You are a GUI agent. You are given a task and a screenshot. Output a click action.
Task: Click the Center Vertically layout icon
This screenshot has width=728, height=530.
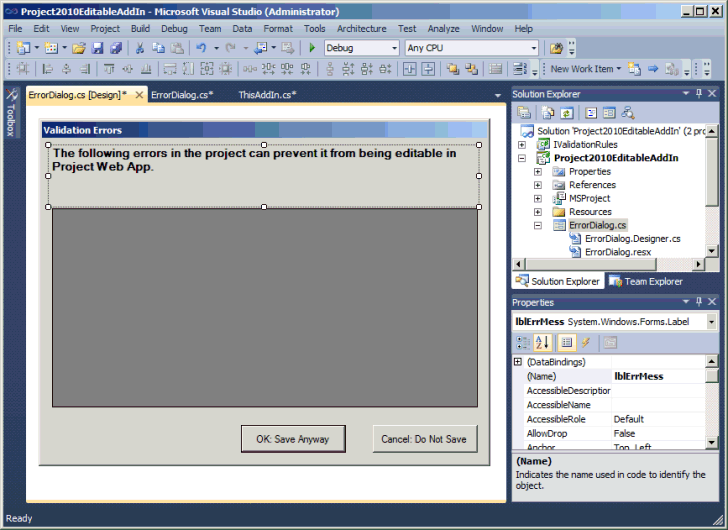click(x=428, y=69)
